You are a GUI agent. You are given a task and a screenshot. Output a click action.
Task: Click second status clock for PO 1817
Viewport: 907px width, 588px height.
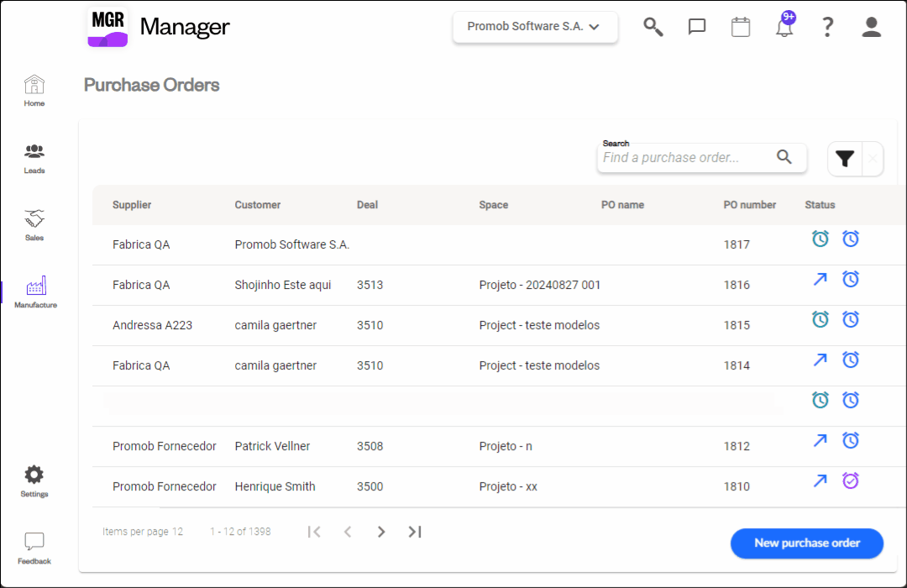[850, 239]
